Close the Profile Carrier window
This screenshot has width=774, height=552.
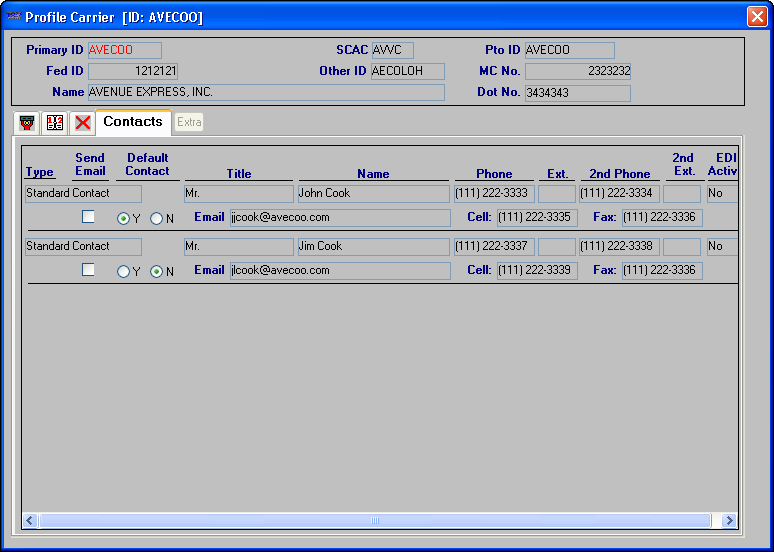coord(756,17)
